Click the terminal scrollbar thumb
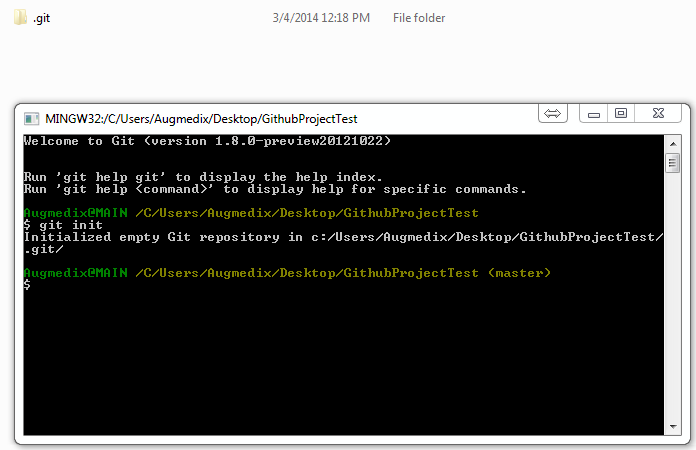The image size is (696, 450). pos(672,162)
